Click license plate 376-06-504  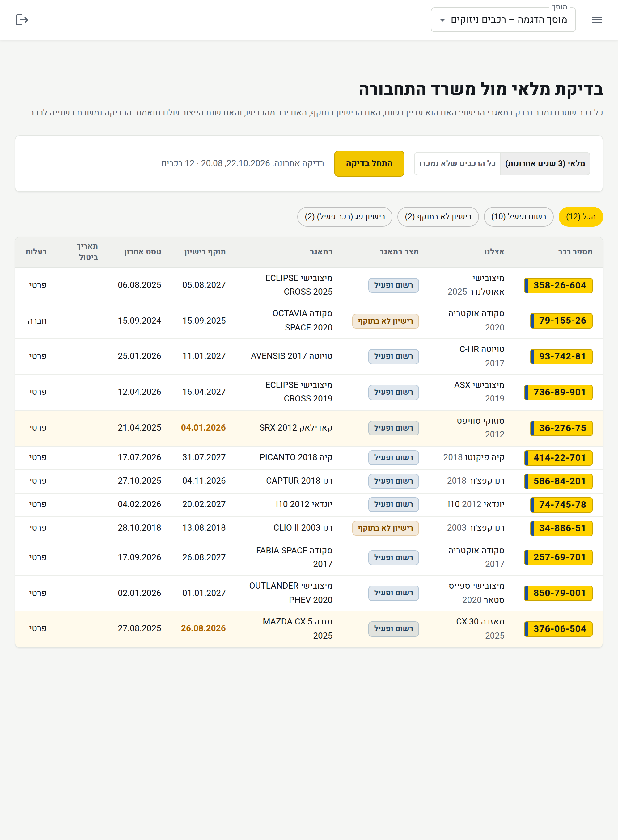click(558, 629)
